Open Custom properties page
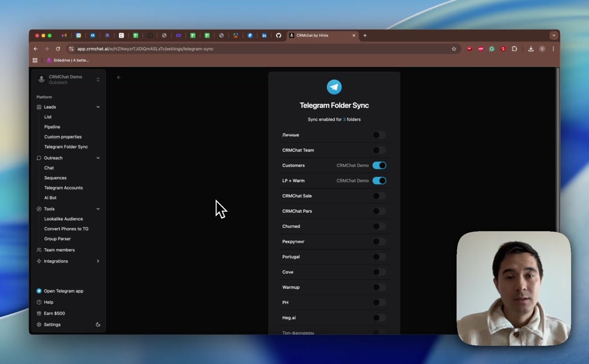 tap(63, 136)
